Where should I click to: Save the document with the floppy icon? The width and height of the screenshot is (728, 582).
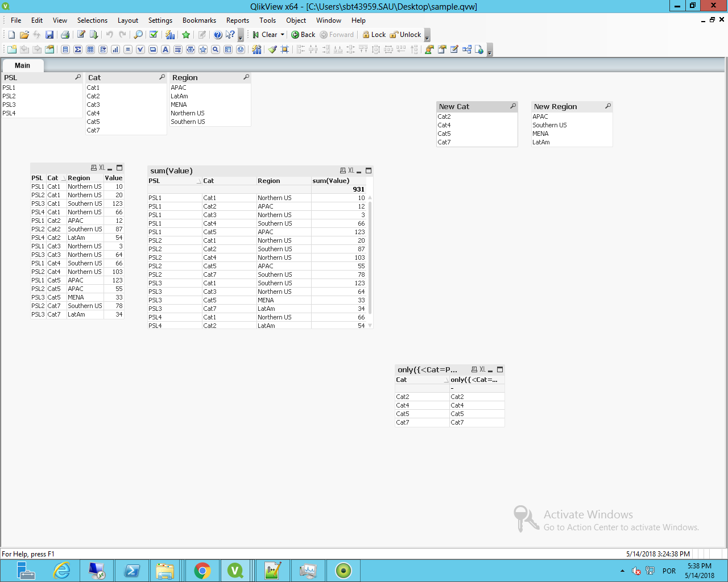point(49,35)
